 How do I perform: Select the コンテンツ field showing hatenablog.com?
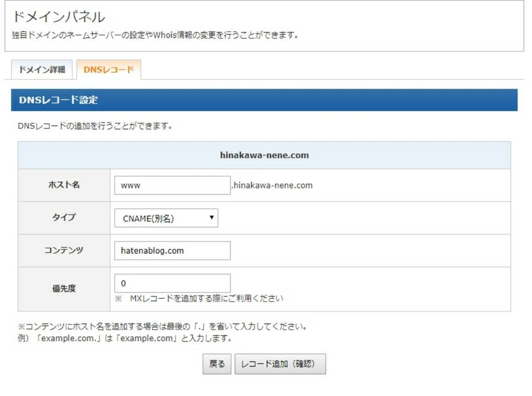(x=171, y=250)
